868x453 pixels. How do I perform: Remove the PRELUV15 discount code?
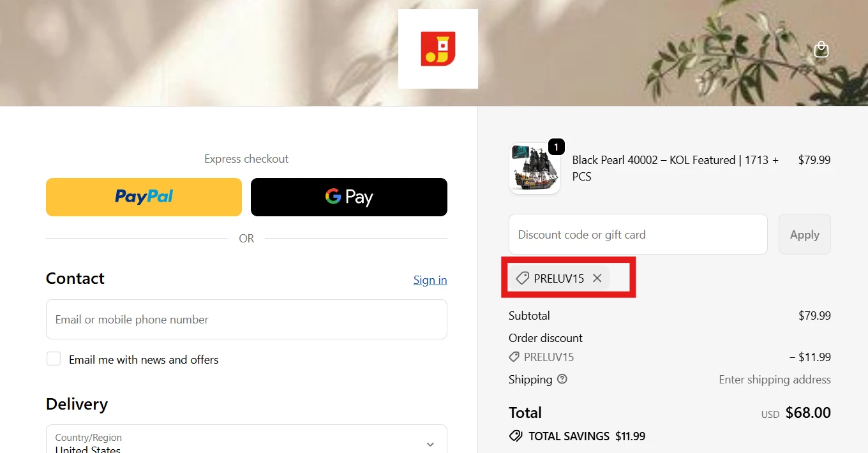pyautogui.click(x=597, y=278)
